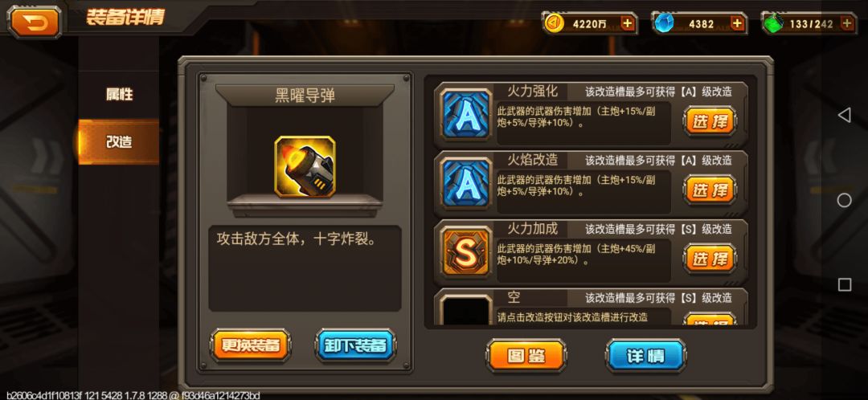Select the 火力加成 S-grade mod icon
The height and width of the screenshot is (400, 868).
pyautogui.click(x=465, y=251)
